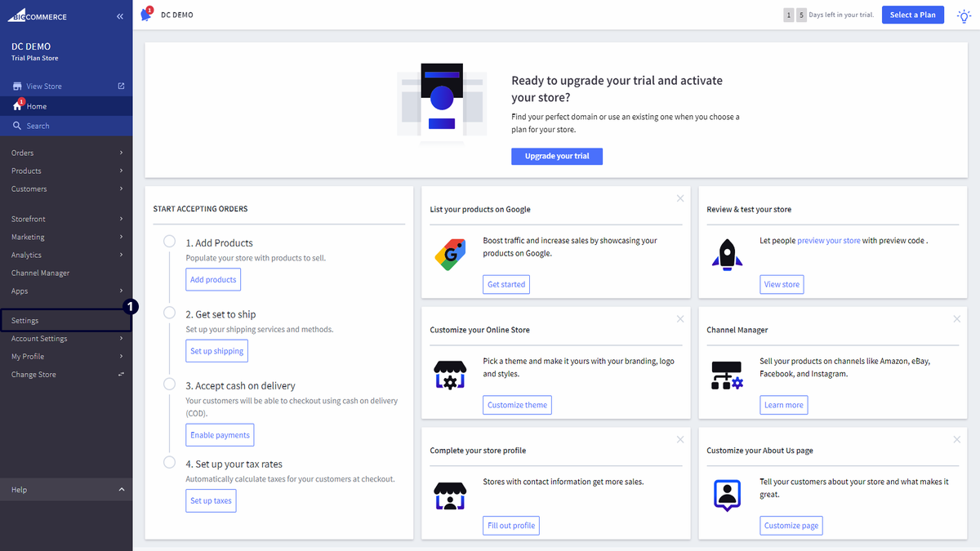Open Settings in the sidebar
980x551 pixels.
pyautogui.click(x=66, y=321)
